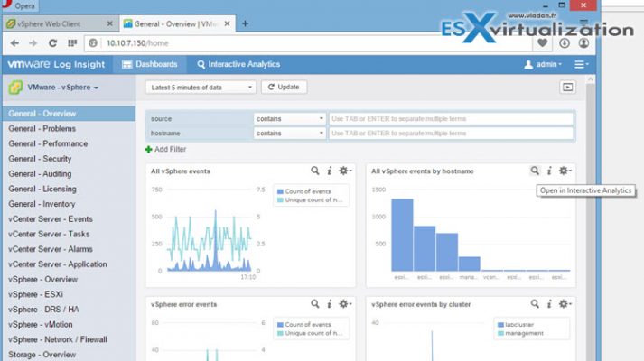Select General - Problems dashboard
The width and height of the screenshot is (644, 361).
[x=42, y=129]
